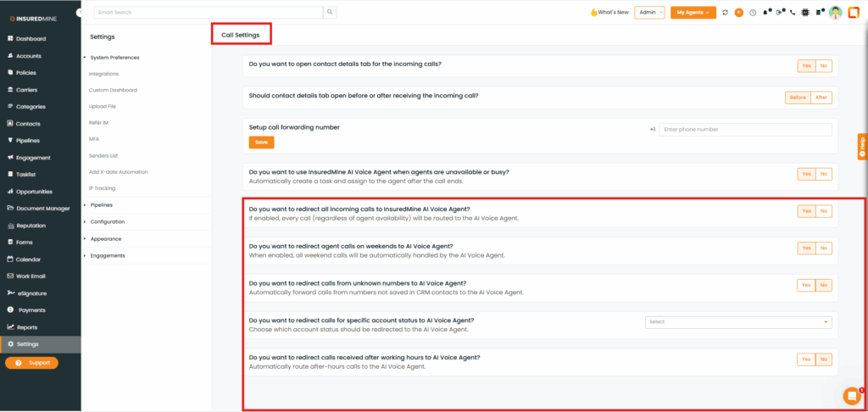This screenshot has height=412, width=868.
Task: Open the user profile avatar
Action: click(835, 13)
